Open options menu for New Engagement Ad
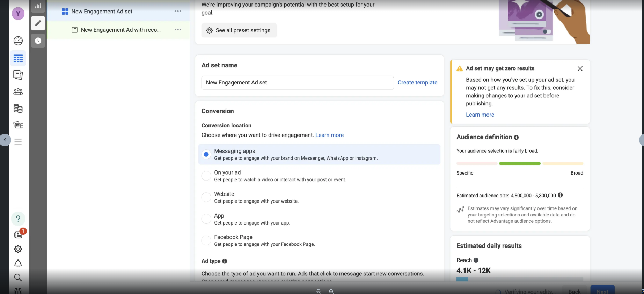The image size is (644, 294). coord(178,30)
